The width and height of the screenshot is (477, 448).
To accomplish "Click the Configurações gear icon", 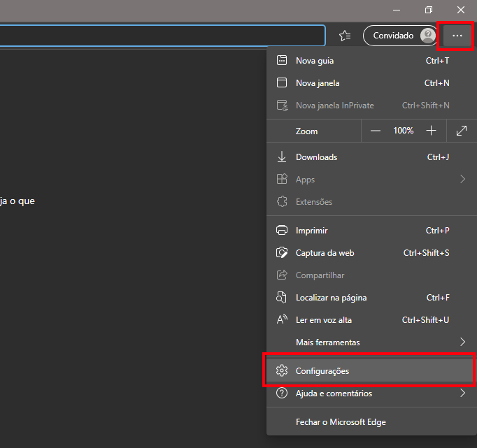I will coord(283,371).
